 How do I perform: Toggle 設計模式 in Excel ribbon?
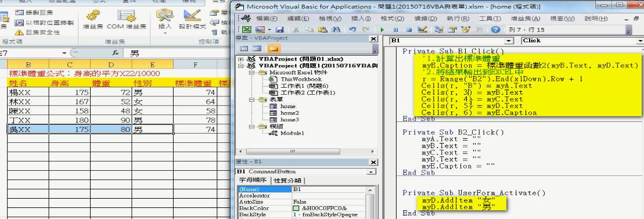[192, 20]
